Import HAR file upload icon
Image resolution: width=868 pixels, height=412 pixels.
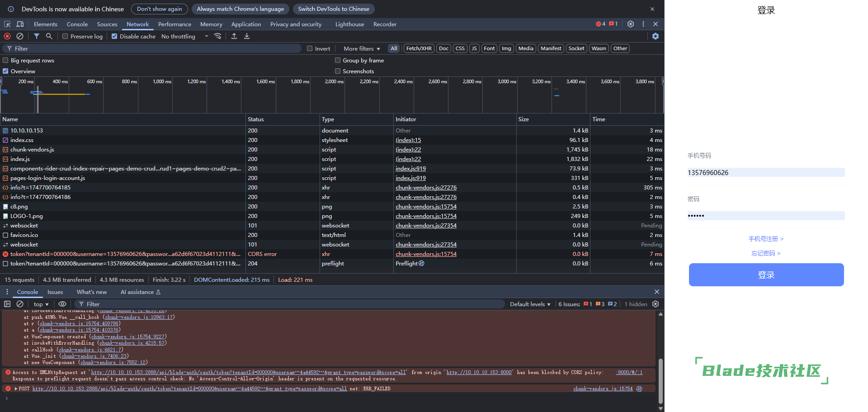click(234, 36)
